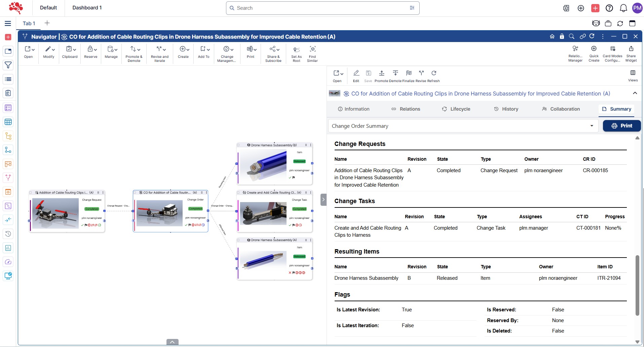The width and height of the screenshot is (644, 347).
Task: Click the blue Print button
Action: click(621, 126)
